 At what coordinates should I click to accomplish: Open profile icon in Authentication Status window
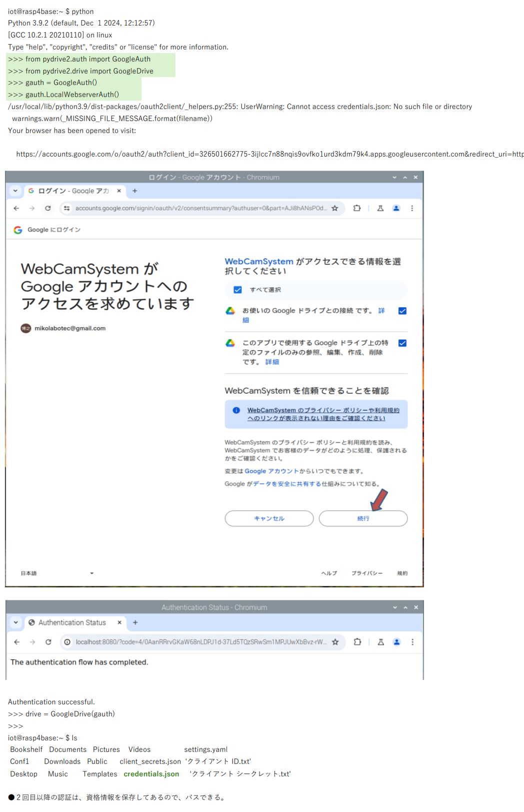(397, 642)
